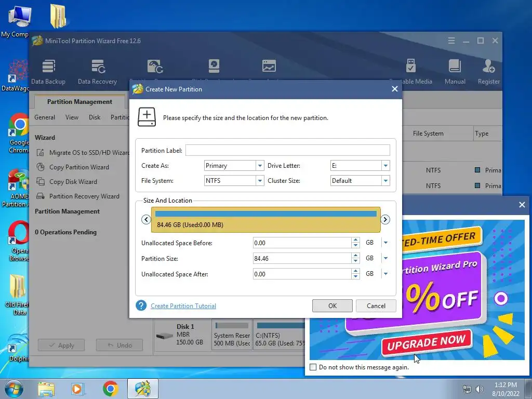The width and height of the screenshot is (532, 399).
Task: Click the Unallocated Space Before value field
Action: [x=302, y=243]
